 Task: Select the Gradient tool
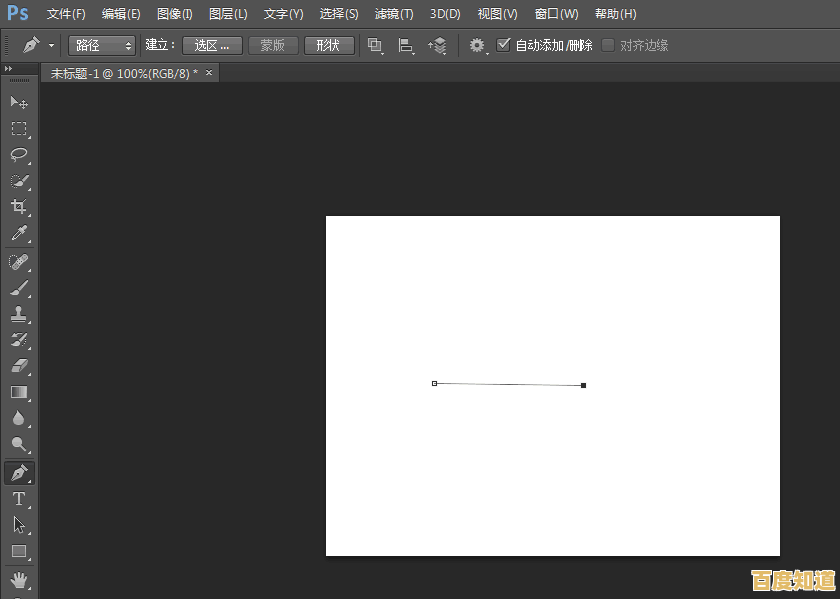point(19,392)
